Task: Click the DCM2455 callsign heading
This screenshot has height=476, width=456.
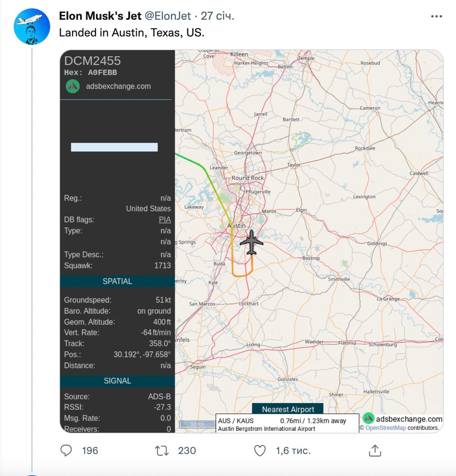Action: [x=92, y=61]
